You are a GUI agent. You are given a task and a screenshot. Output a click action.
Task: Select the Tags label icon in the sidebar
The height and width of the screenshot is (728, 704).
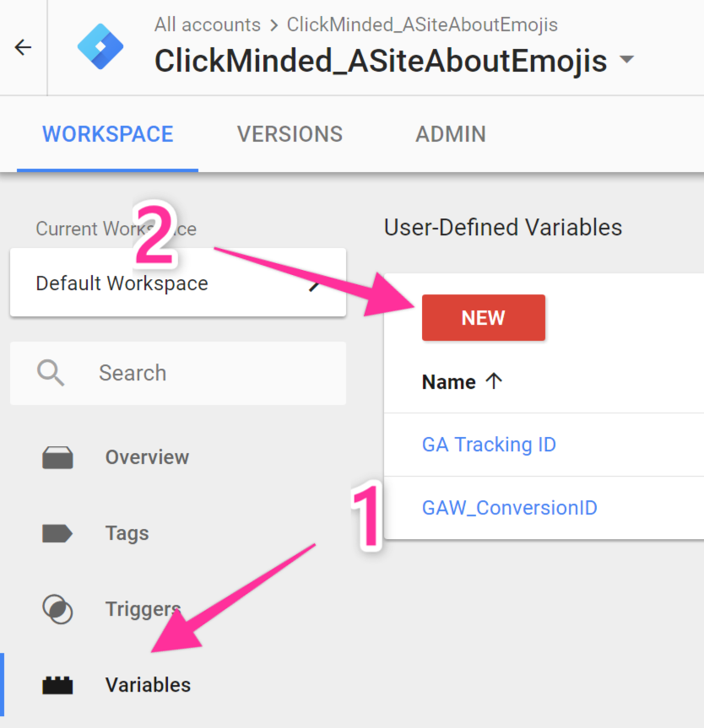[x=57, y=534]
